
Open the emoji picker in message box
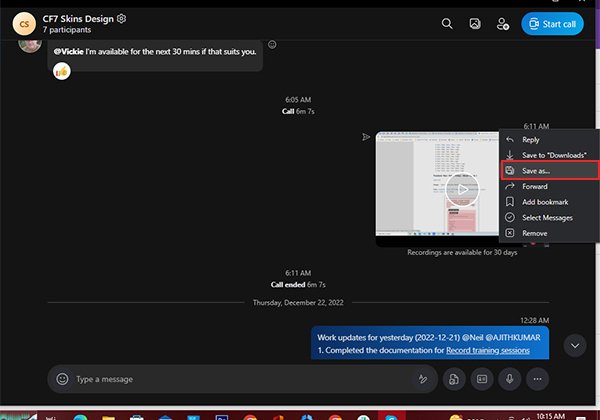pos(62,379)
